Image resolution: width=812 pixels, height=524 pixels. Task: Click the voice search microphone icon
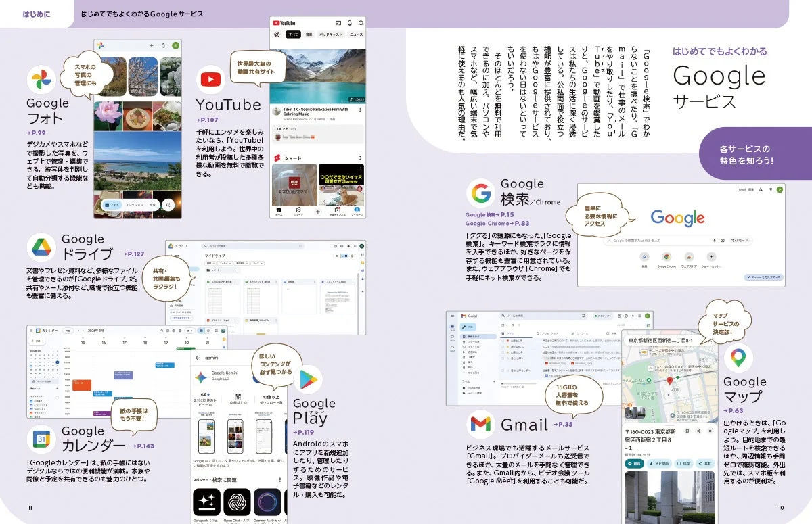[x=715, y=241]
